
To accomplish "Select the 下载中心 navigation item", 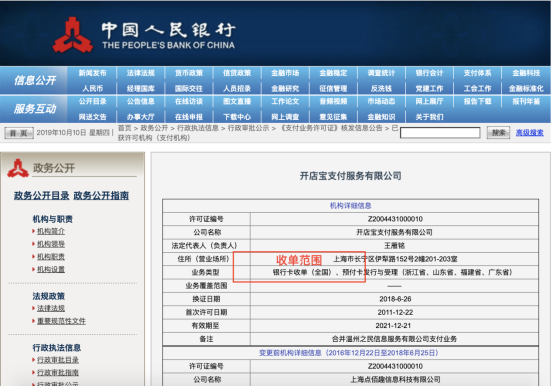I will 237,117.
